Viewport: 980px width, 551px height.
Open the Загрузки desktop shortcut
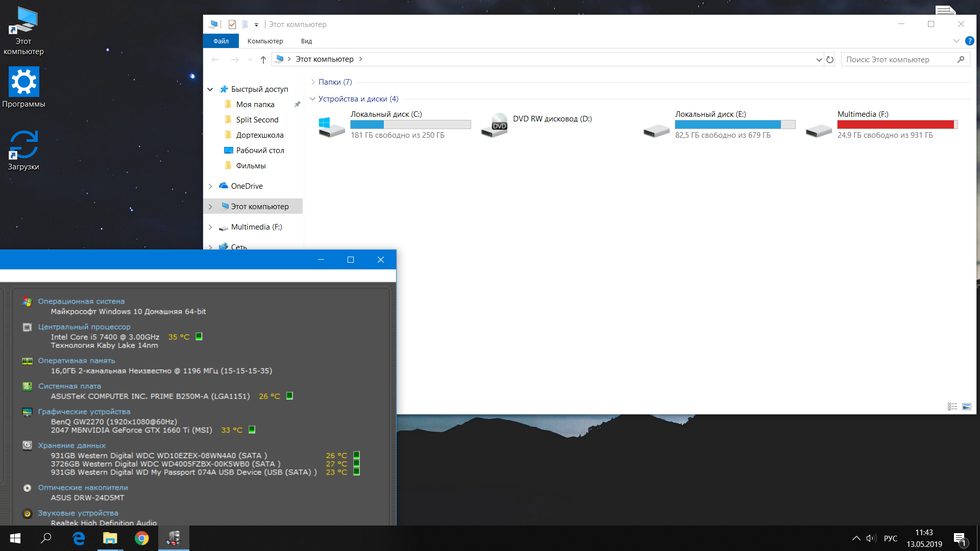(x=23, y=150)
